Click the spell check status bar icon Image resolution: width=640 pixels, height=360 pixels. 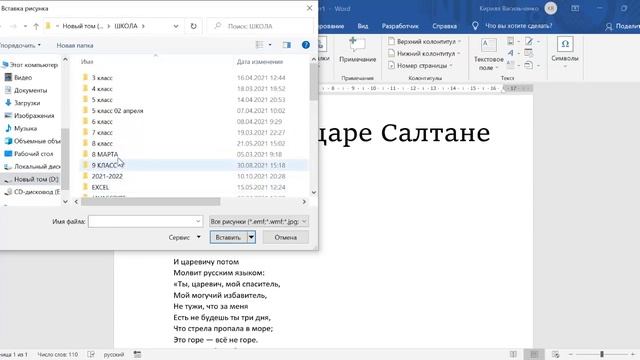pos(91,354)
